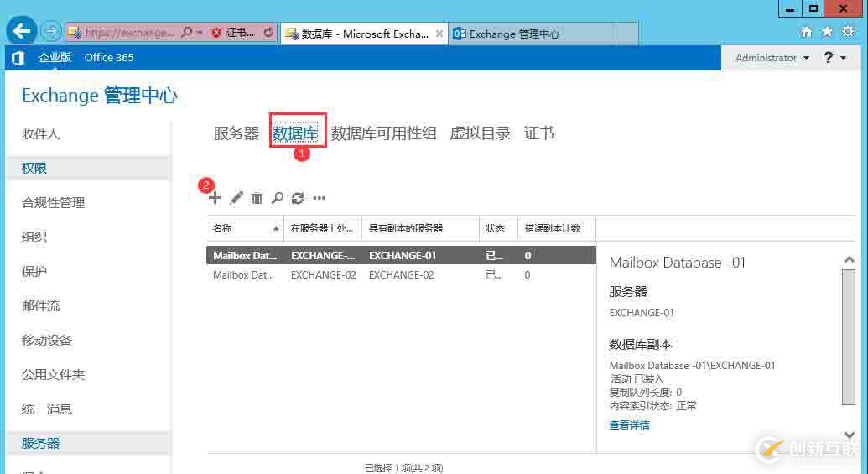868x474 pixels.
Task: Sort by 名称 column header
Action: 245,228
